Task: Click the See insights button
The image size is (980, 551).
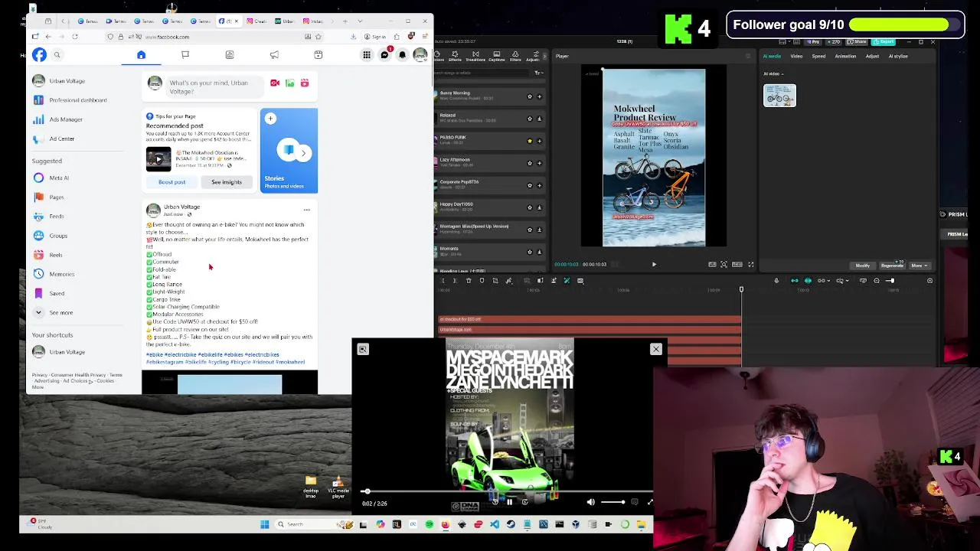Action: [227, 182]
